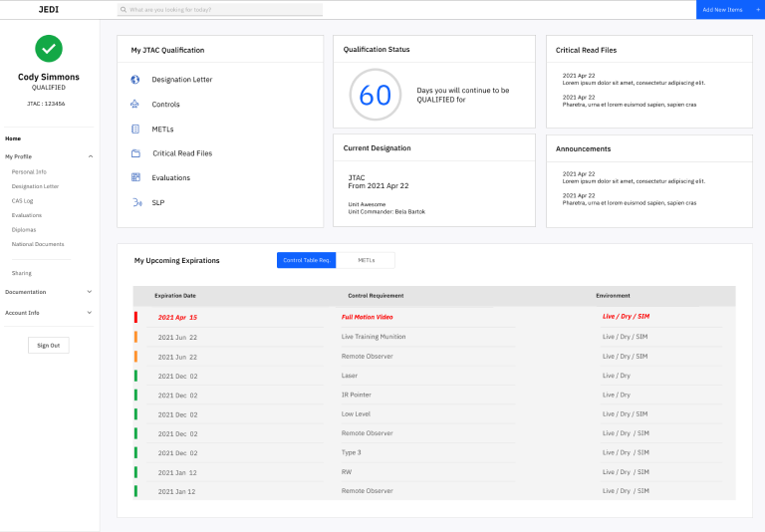Expand the Documentation sidebar section

(x=90, y=292)
